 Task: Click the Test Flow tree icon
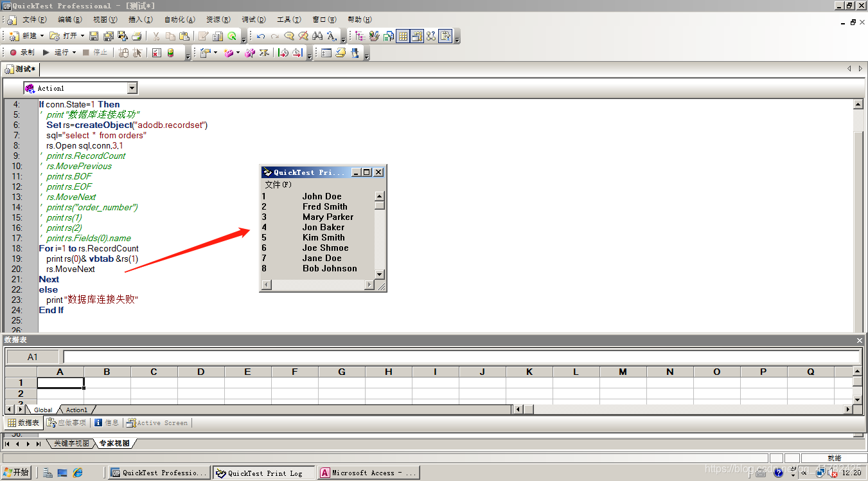tap(360, 36)
